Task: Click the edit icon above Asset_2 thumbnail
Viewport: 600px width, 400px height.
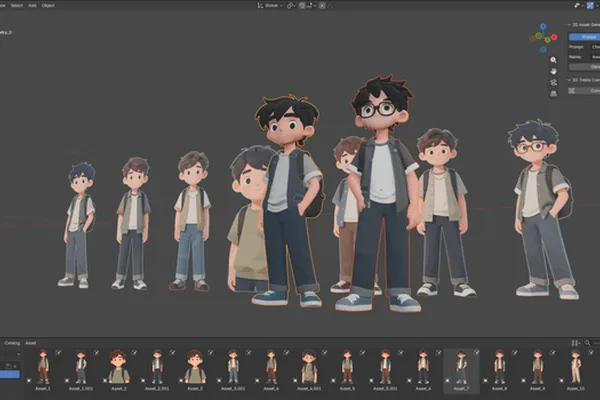Action: coord(134,352)
